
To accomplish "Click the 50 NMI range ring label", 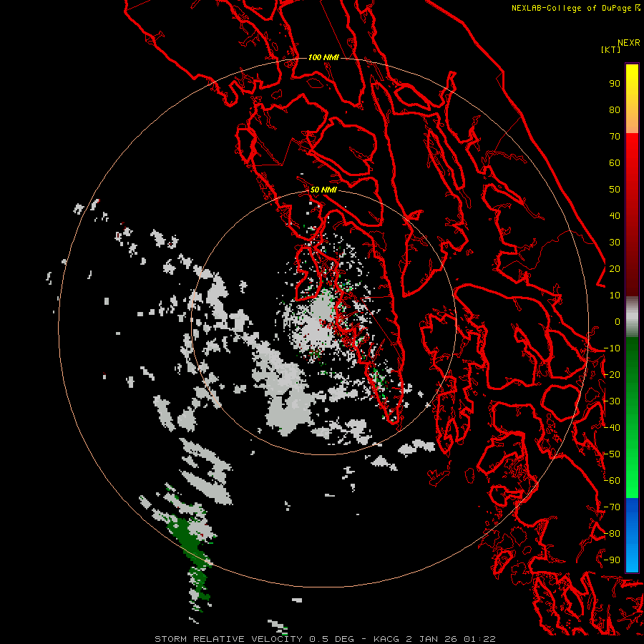I will click(x=323, y=190).
